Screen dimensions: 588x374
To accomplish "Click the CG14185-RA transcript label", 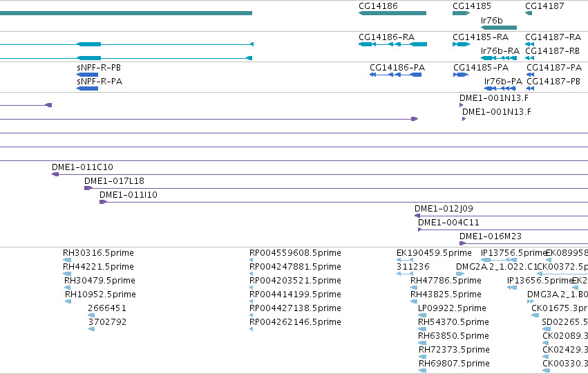I will [x=480, y=37].
